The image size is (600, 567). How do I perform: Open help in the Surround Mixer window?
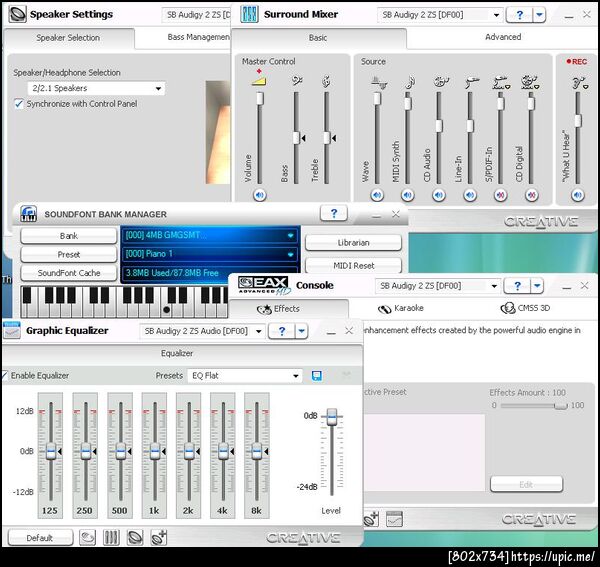(x=519, y=15)
